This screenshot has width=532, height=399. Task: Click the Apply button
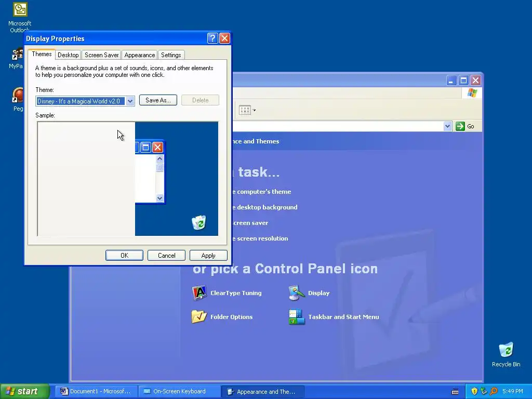pyautogui.click(x=208, y=256)
